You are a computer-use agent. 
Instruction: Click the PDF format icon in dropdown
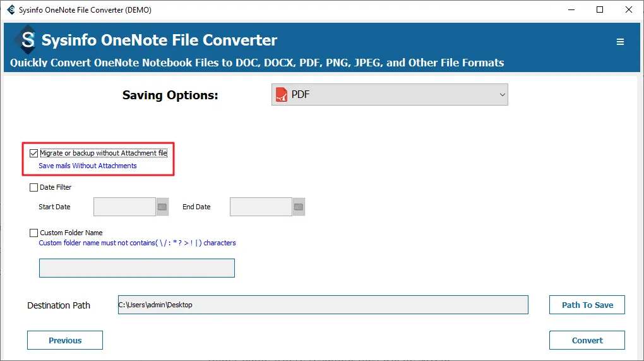(282, 95)
